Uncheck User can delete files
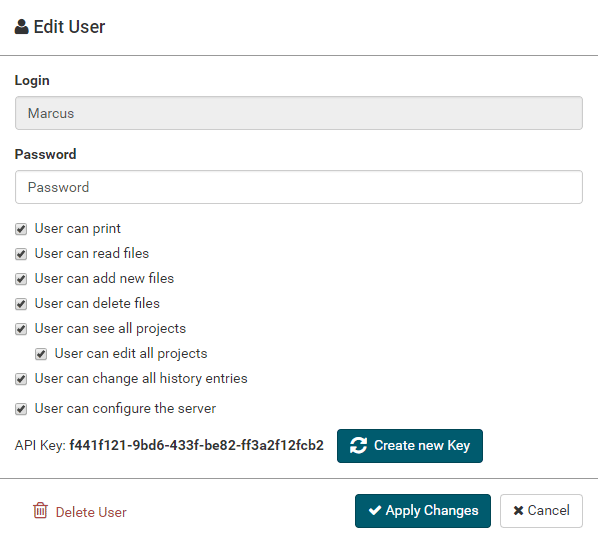The height and width of the screenshot is (543, 598). [x=21, y=304]
